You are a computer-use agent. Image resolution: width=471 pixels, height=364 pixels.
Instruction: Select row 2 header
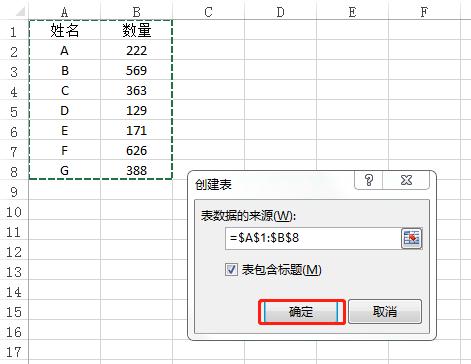pyautogui.click(x=14, y=51)
